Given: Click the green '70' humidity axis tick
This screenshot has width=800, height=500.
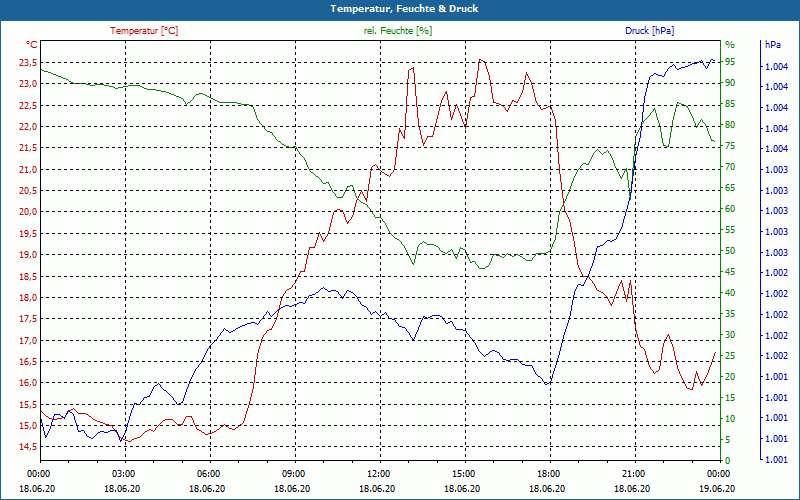Looking at the screenshot, I should point(730,167).
